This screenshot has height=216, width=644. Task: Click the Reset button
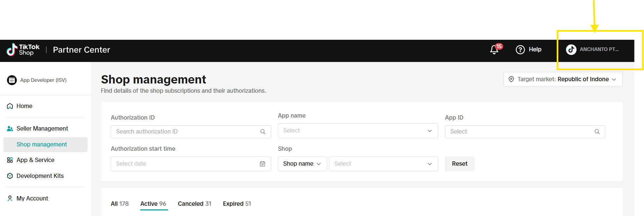pos(460,164)
